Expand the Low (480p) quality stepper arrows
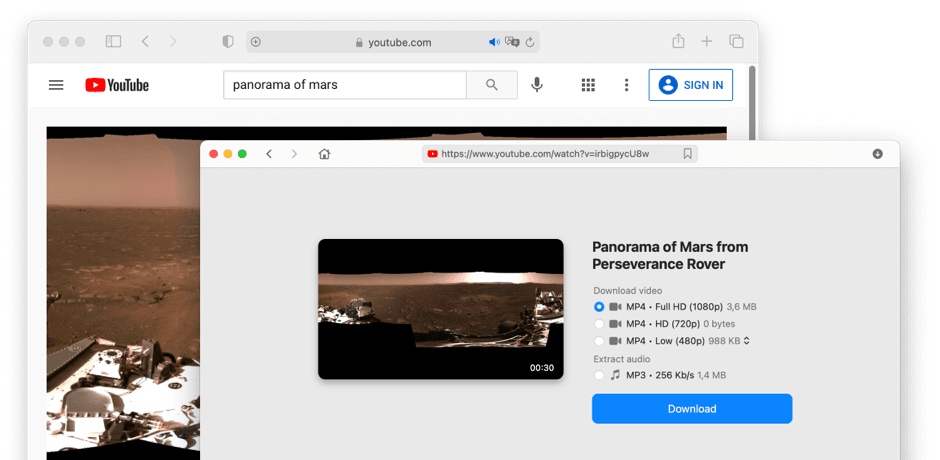The height and width of the screenshot is (460, 940). pyautogui.click(x=746, y=341)
